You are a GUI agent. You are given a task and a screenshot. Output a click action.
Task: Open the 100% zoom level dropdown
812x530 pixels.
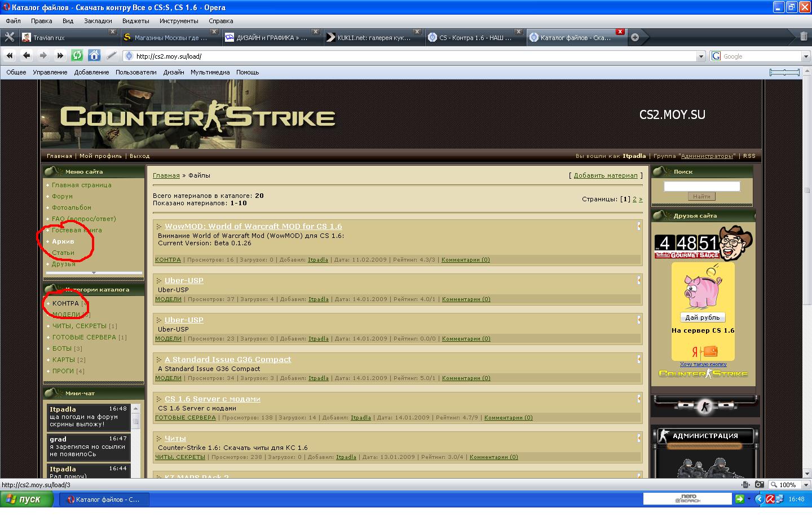(x=805, y=485)
